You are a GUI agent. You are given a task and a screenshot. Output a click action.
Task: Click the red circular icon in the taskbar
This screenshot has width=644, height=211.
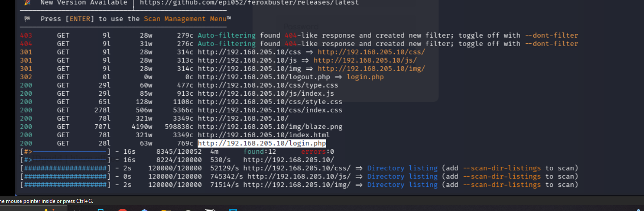123,209
